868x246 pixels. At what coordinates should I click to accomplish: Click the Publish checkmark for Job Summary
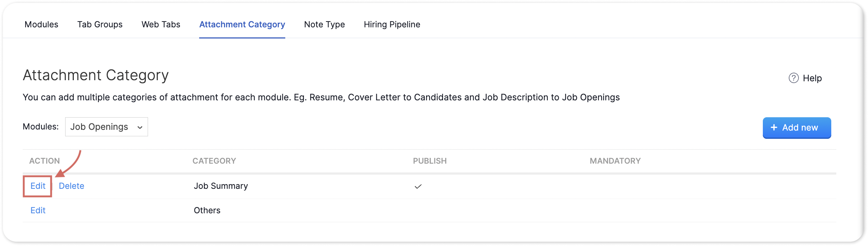coord(418,186)
